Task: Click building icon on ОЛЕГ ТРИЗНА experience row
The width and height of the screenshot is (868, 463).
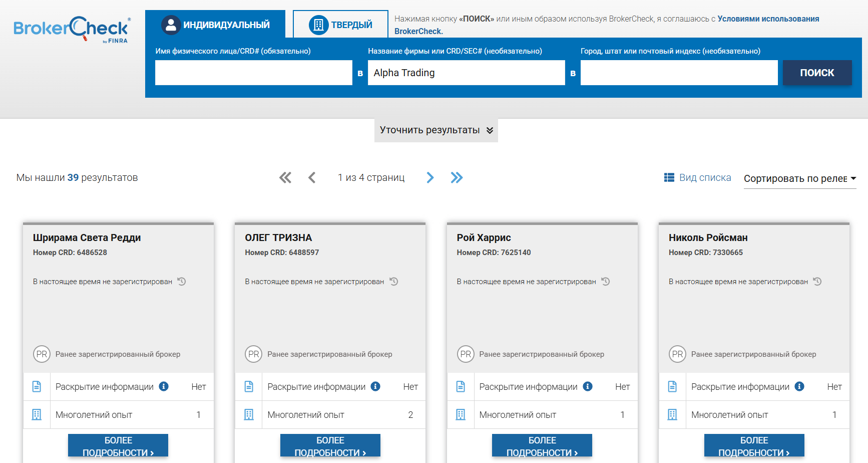Action: click(x=249, y=414)
